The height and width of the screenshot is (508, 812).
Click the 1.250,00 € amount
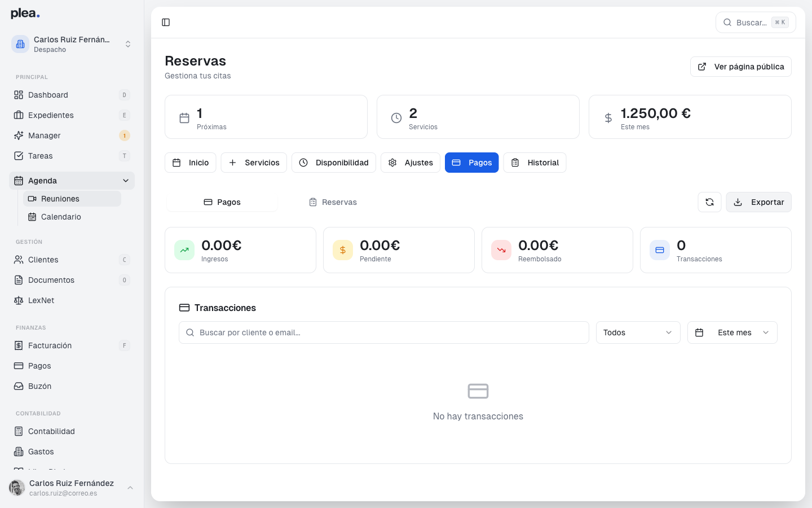point(656,113)
